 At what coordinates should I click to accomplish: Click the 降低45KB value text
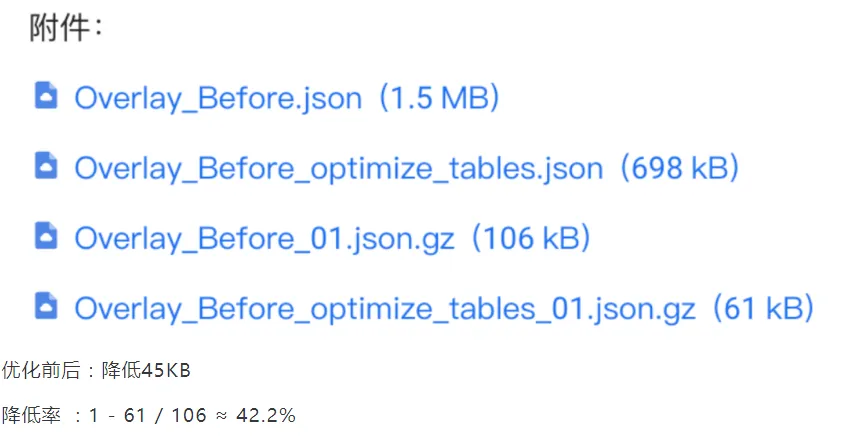(x=146, y=371)
